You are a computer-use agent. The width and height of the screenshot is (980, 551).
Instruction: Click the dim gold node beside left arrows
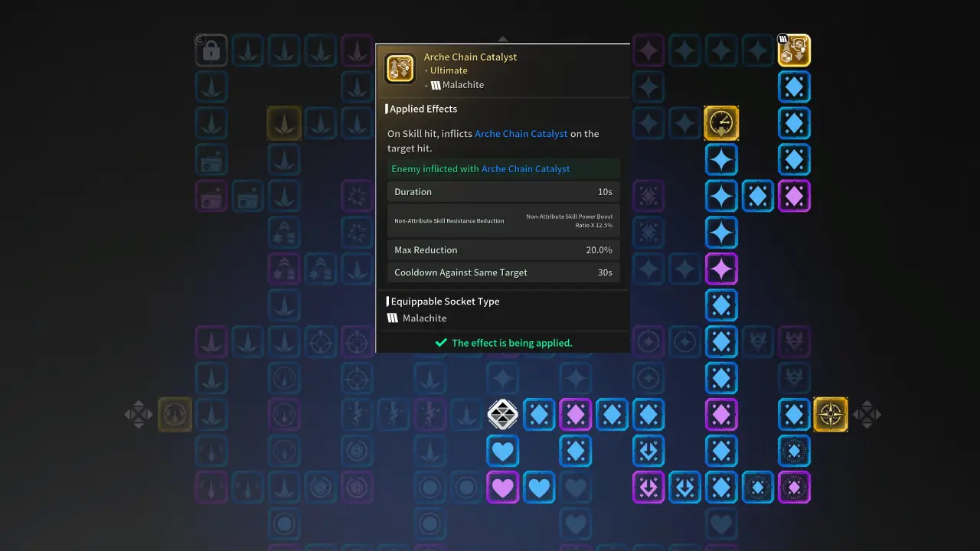pyautogui.click(x=175, y=414)
